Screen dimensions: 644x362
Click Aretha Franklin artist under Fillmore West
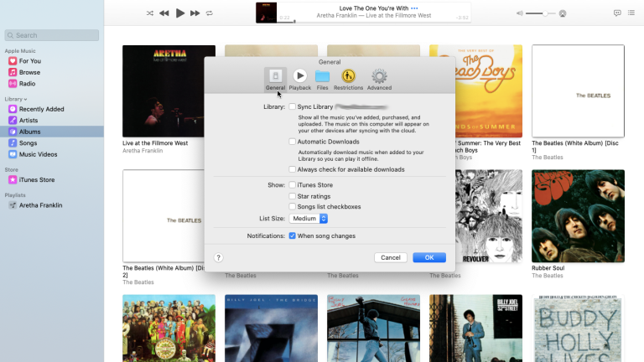[143, 151]
